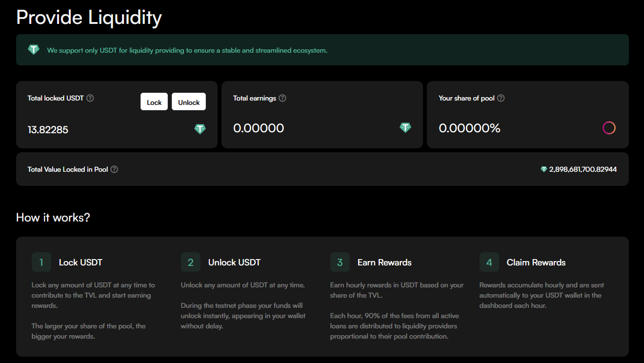The height and width of the screenshot is (363, 644).
Task: Click the Earn Rewards heading
Action: coord(384,262)
